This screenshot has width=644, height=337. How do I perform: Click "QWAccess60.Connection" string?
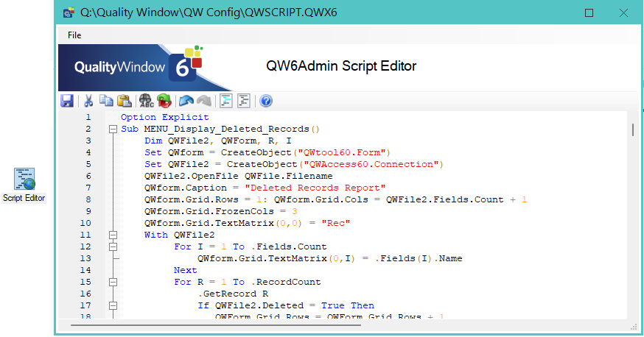(371, 164)
